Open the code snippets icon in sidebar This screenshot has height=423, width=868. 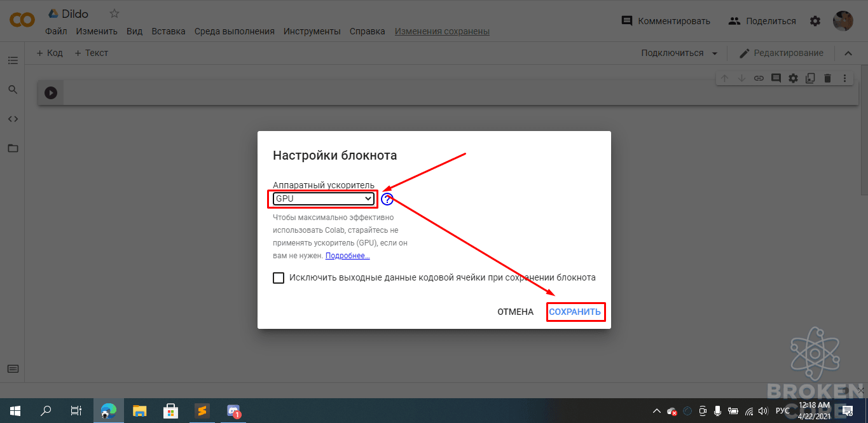coord(13,119)
